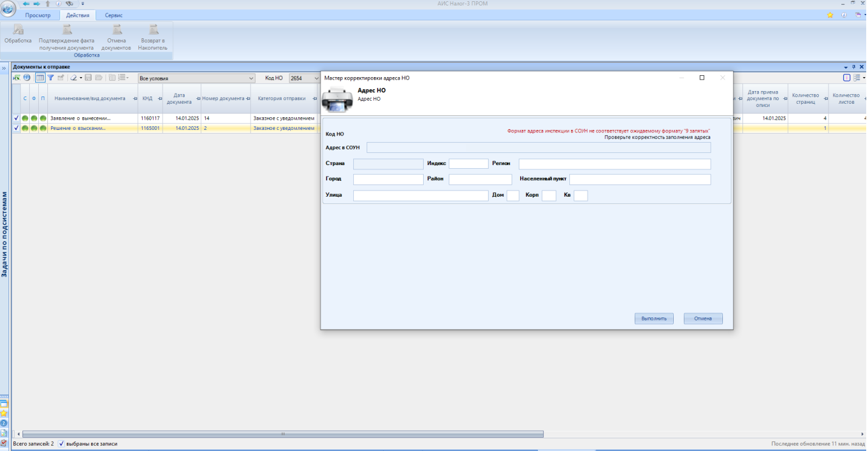Switch to the 'Просмотр' ribbon tab
Viewport: 868px width, 451px height.
pyautogui.click(x=38, y=15)
